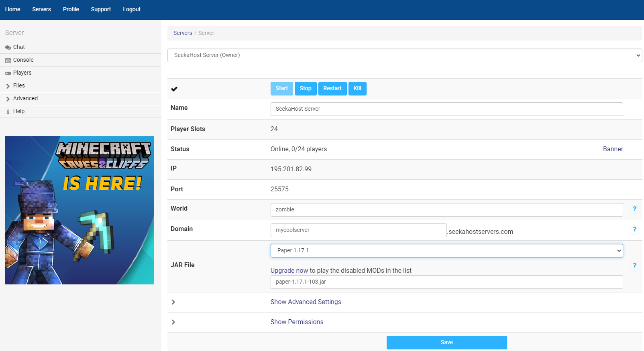Click the Show Advanced Settings link
This screenshot has height=351, width=644.
tap(306, 302)
